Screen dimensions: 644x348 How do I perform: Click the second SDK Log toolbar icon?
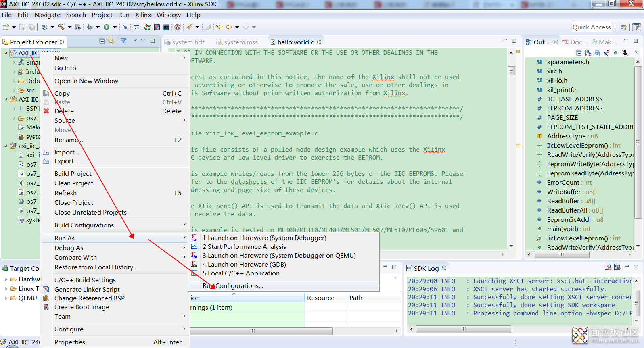617,267
